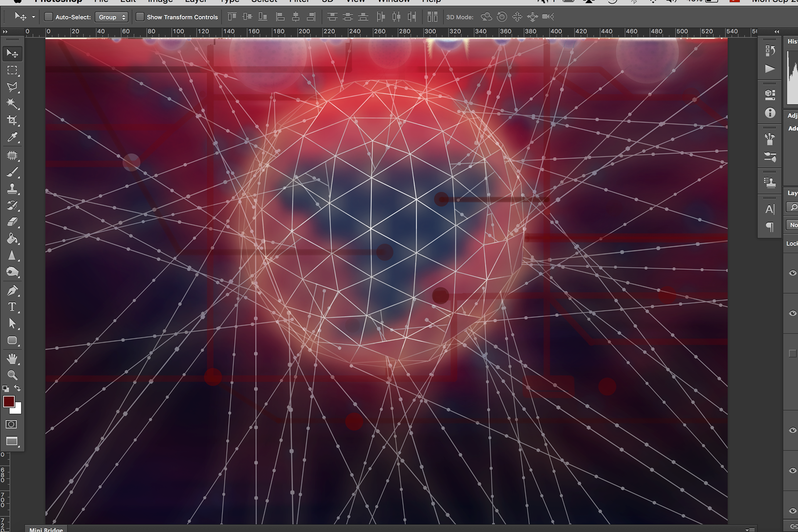The image size is (798, 532).
Task: Switch to the Histogram panel tab
Action: (x=792, y=42)
